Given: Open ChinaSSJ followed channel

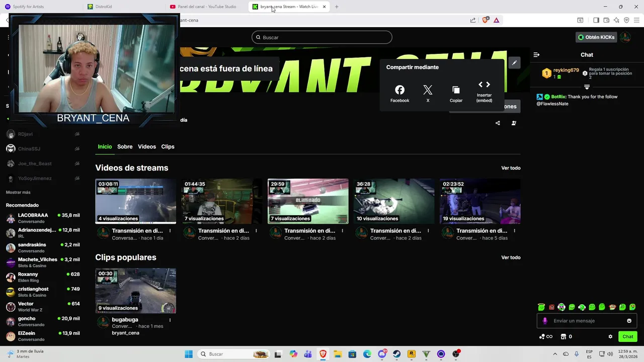Looking at the screenshot, I should pyautogui.click(x=43, y=149).
